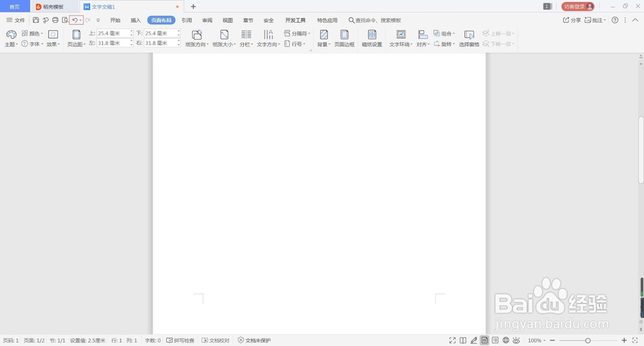Open the 主题 (Theme) palette button

point(11,39)
